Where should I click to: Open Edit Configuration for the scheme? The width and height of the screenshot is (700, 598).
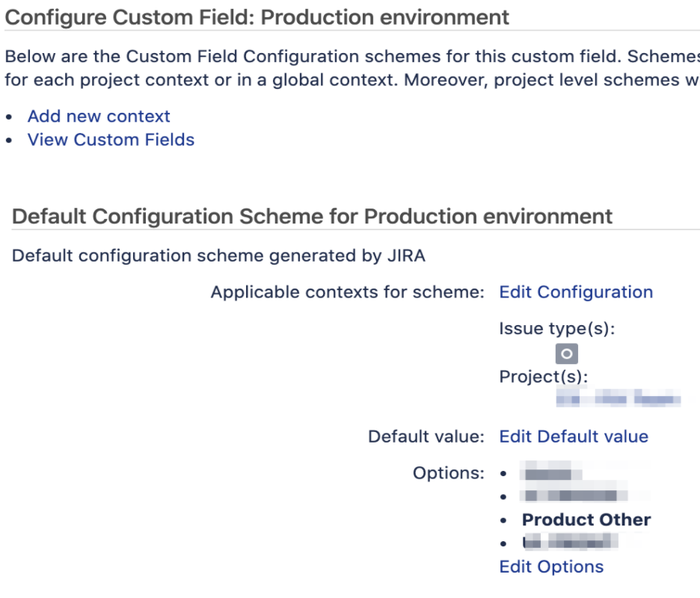576,292
